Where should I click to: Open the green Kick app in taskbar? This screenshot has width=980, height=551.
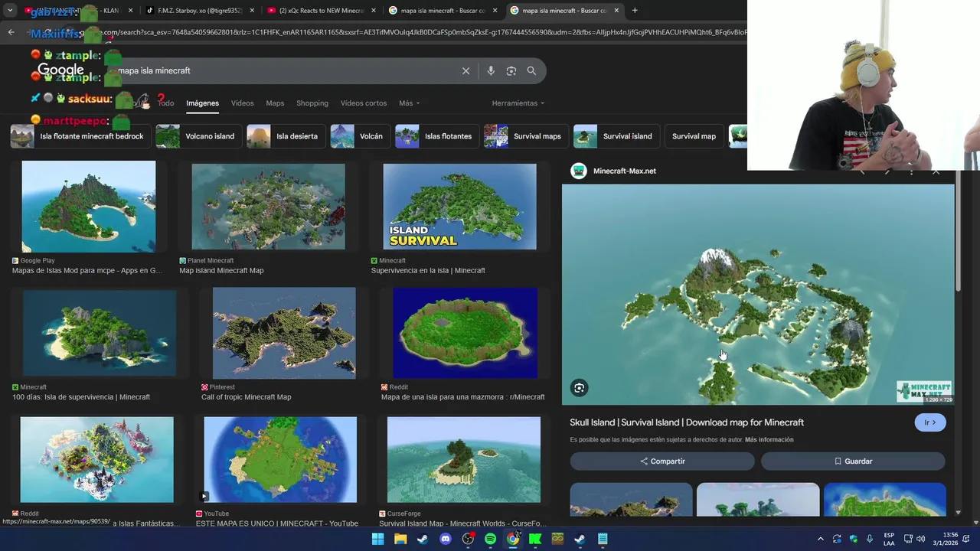535,539
